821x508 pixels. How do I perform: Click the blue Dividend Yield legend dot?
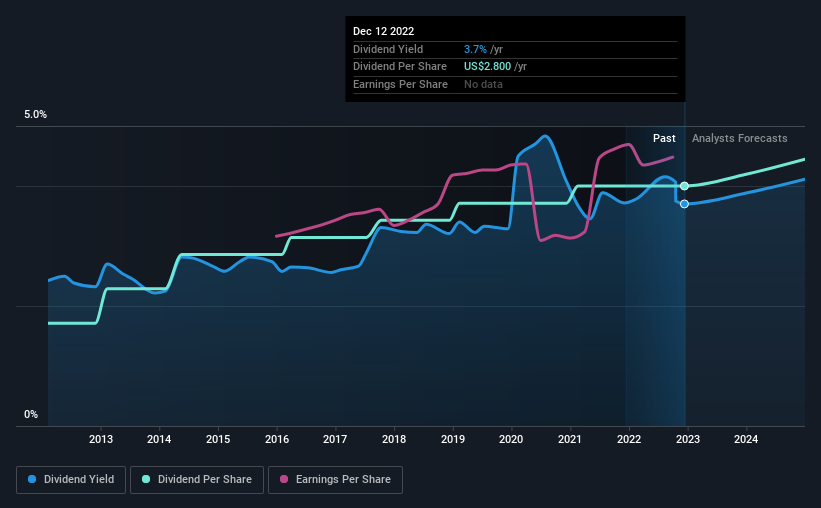32,479
